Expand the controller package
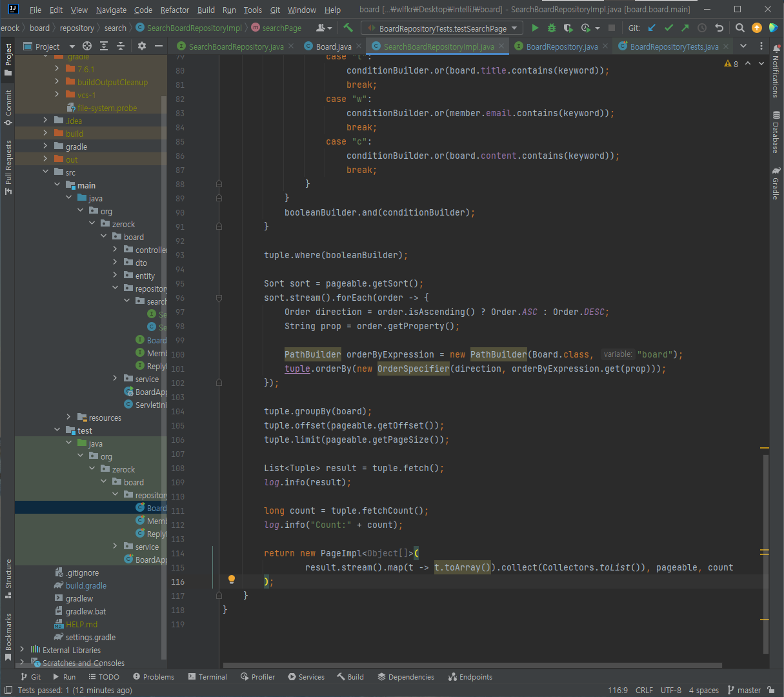784x697 pixels. click(x=116, y=249)
